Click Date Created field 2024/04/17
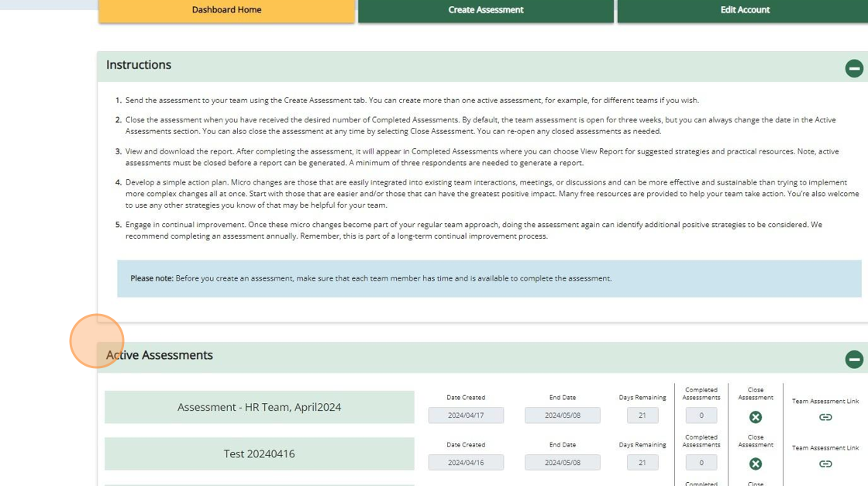The height and width of the screenshot is (486, 868). click(x=466, y=415)
